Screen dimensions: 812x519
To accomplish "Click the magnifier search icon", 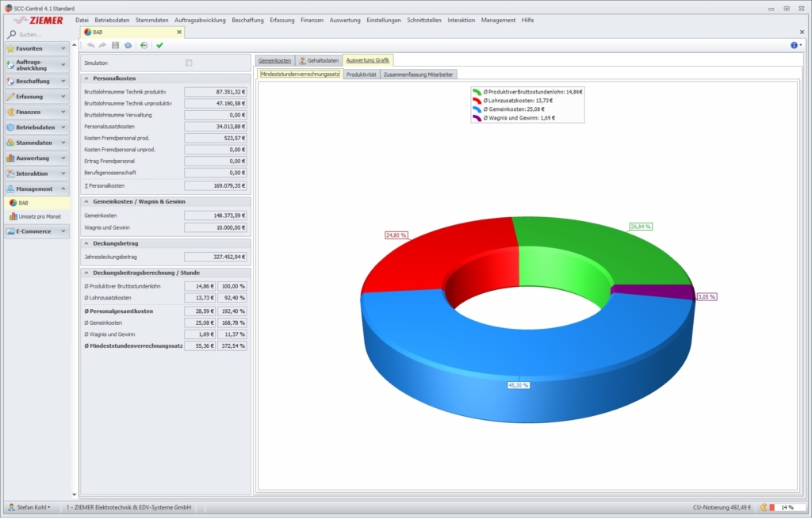I will click(x=11, y=34).
